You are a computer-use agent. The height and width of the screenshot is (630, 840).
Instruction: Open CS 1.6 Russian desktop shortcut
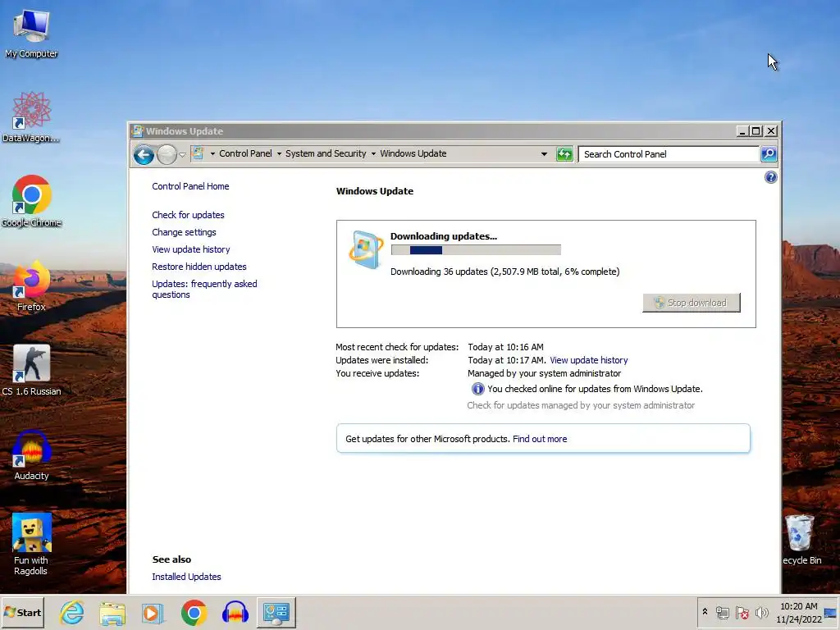(x=31, y=370)
